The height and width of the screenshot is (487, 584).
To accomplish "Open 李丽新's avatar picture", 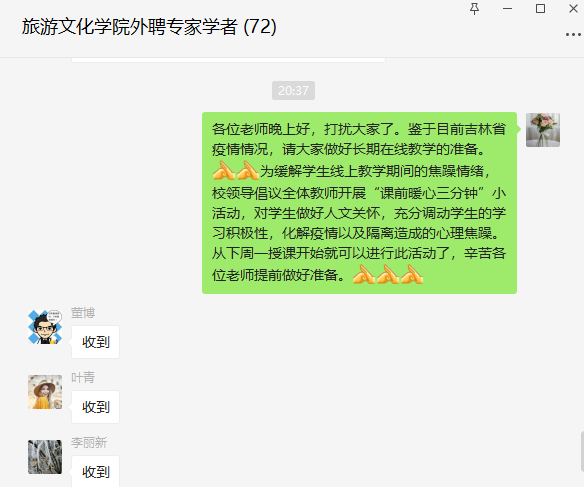I will coord(45,457).
